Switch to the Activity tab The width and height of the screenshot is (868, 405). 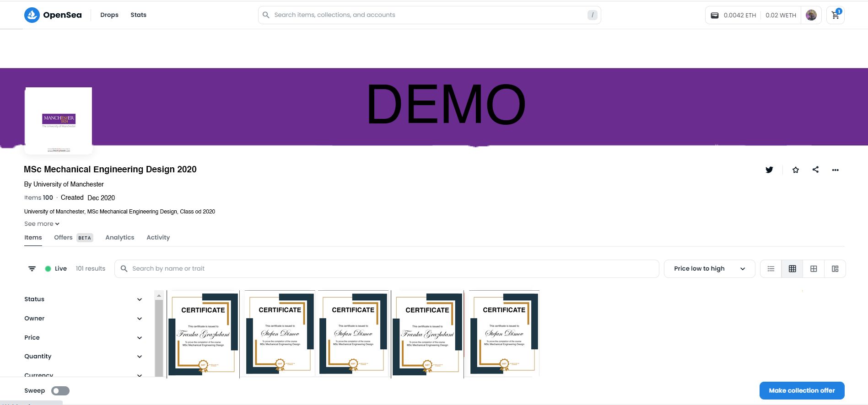pos(158,238)
